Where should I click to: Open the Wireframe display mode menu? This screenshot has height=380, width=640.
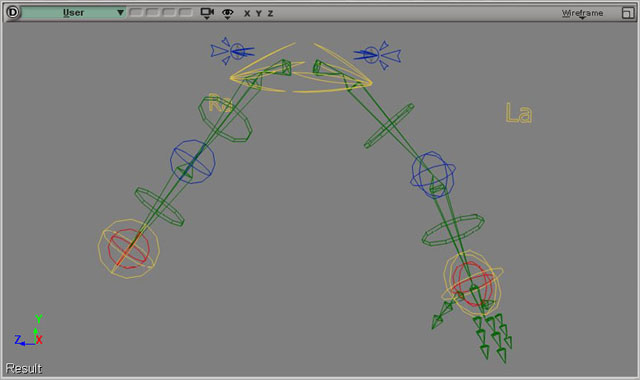tap(582, 13)
